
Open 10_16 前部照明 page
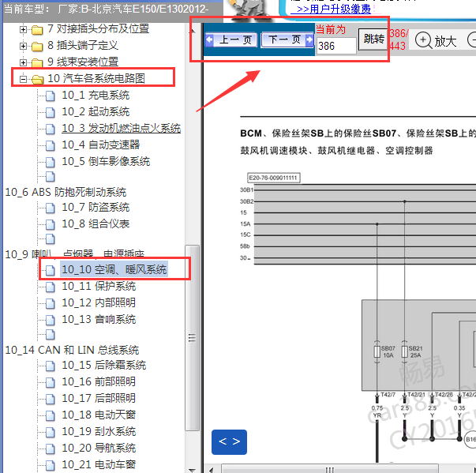pyautogui.click(x=99, y=381)
